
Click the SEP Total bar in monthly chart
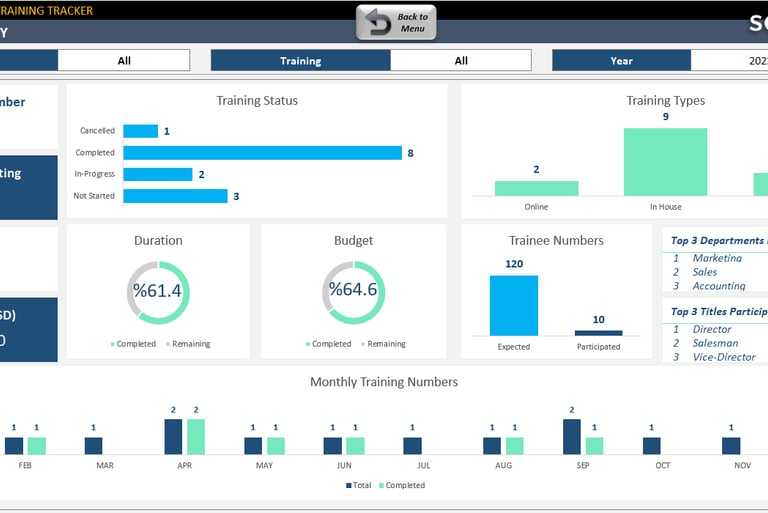pyautogui.click(x=572, y=437)
